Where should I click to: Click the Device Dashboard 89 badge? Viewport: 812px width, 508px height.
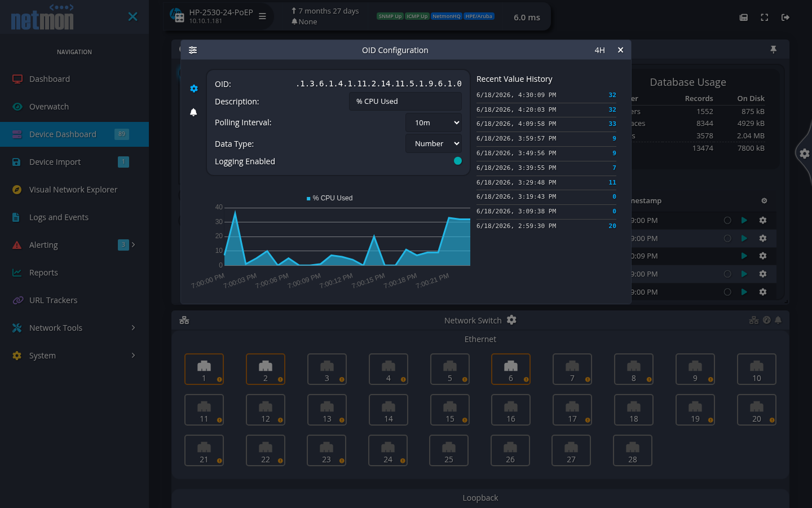point(122,134)
